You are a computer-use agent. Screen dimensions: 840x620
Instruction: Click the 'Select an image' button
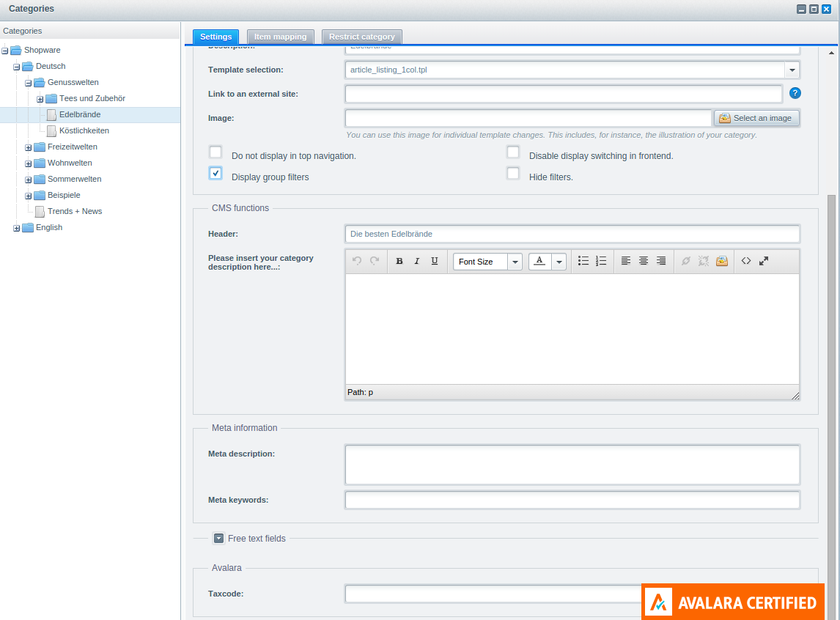point(756,118)
